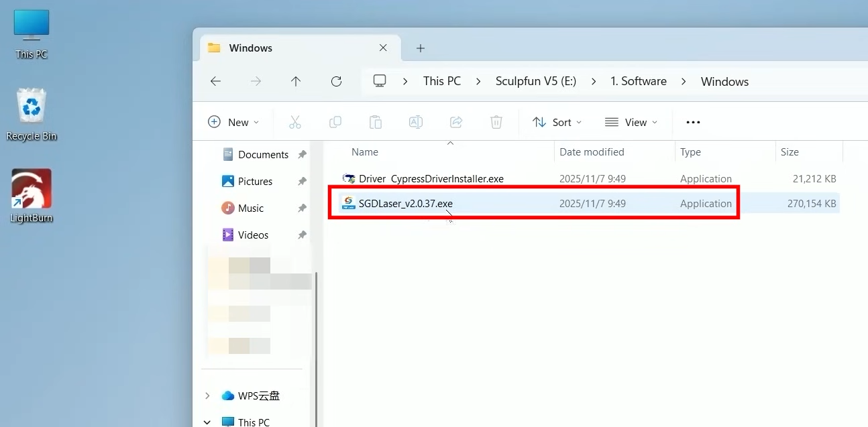Click the 270,154 KB size cell
The image size is (868, 427).
click(x=812, y=203)
